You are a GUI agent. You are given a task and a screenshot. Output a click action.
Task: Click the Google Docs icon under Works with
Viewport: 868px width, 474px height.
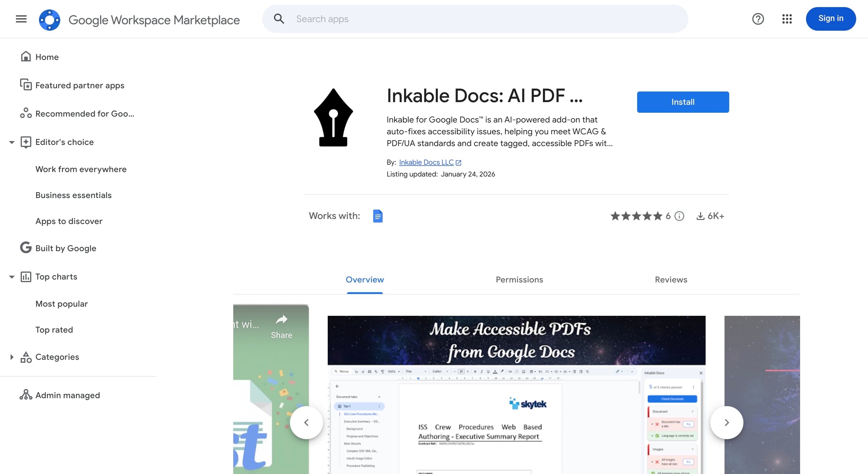[378, 216]
